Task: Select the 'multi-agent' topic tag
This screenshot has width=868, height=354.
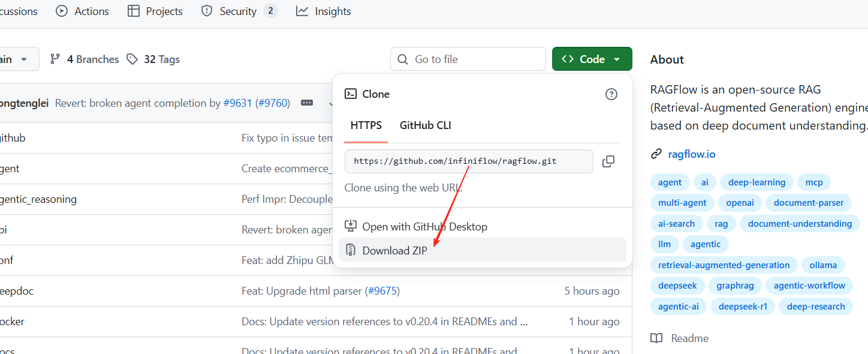Action: coord(682,203)
